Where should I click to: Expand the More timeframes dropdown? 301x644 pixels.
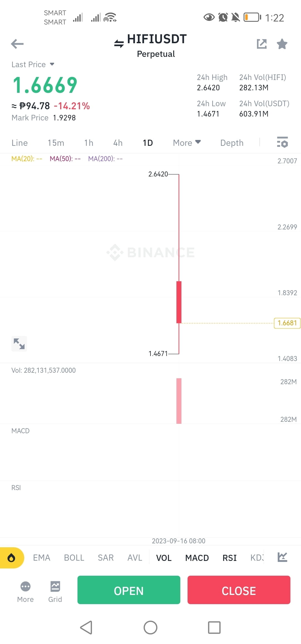click(187, 143)
